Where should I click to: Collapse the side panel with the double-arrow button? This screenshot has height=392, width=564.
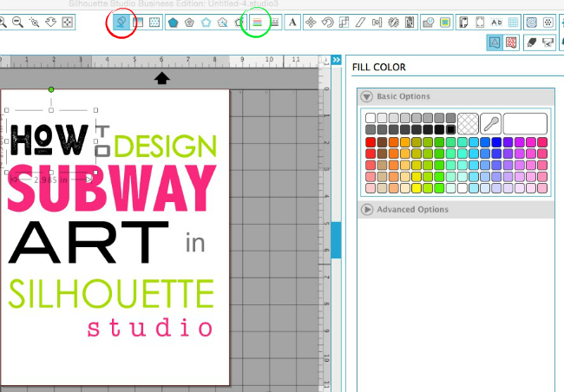pos(337,60)
